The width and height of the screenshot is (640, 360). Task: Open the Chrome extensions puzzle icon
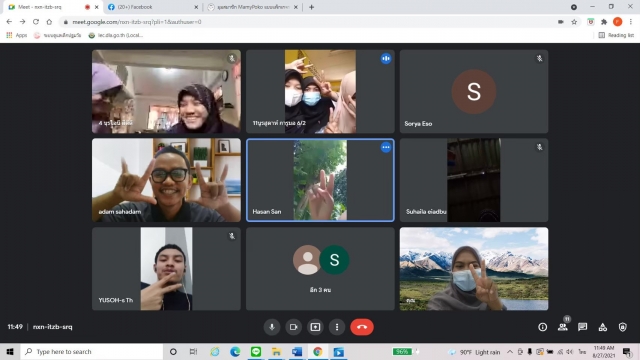[x=604, y=22]
